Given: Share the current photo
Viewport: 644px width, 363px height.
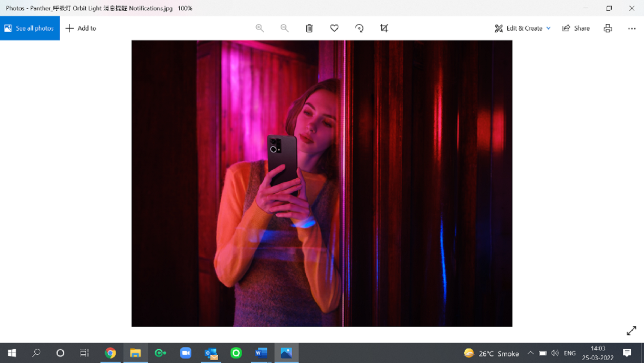Looking at the screenshot, I should (x=576, y=28).
